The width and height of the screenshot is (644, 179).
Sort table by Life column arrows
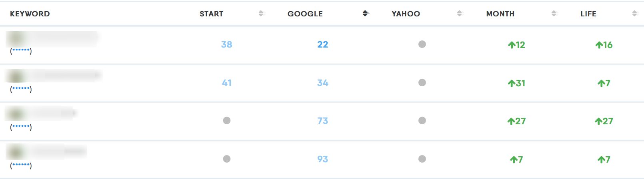tap(634, 14)
